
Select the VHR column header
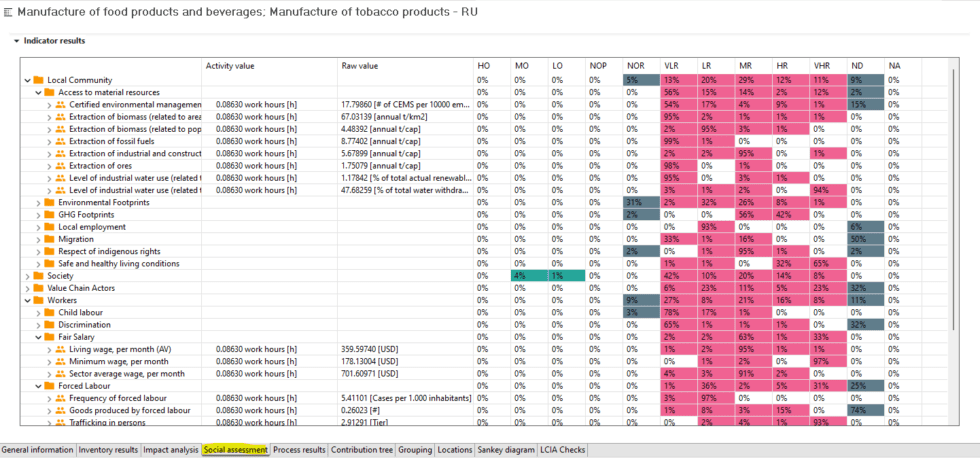(x=821, y=65)
